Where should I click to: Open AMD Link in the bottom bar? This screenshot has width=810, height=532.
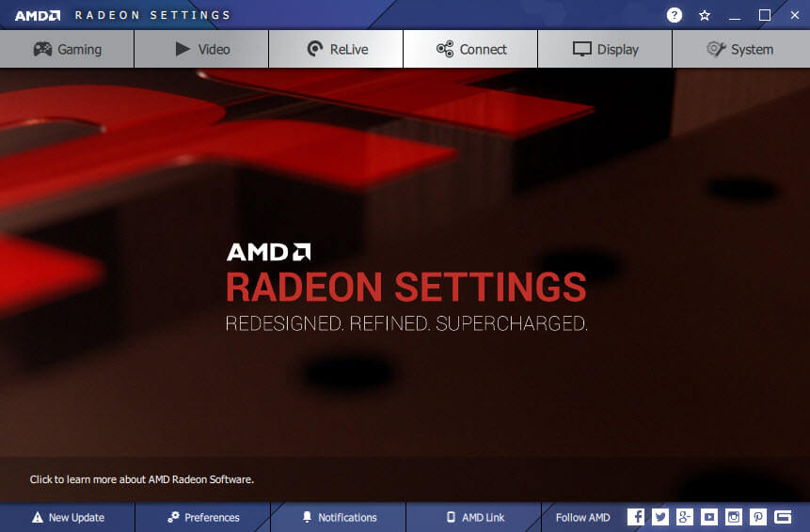(474, 518)
